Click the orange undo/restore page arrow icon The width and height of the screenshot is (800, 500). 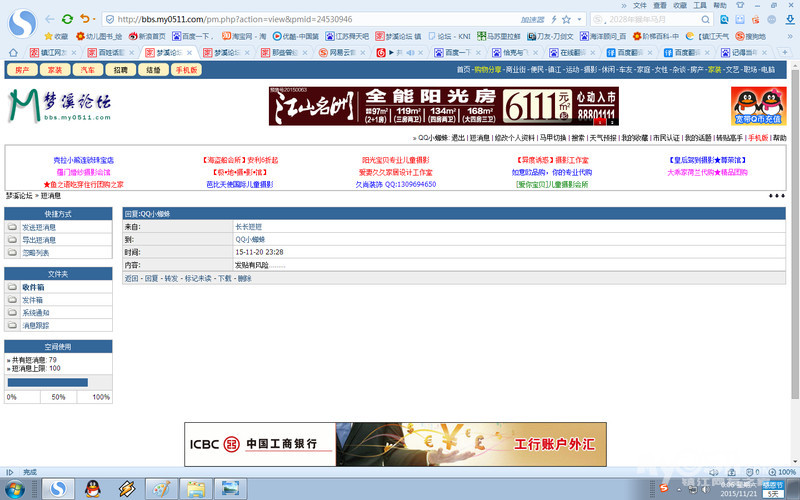point(85,19)
